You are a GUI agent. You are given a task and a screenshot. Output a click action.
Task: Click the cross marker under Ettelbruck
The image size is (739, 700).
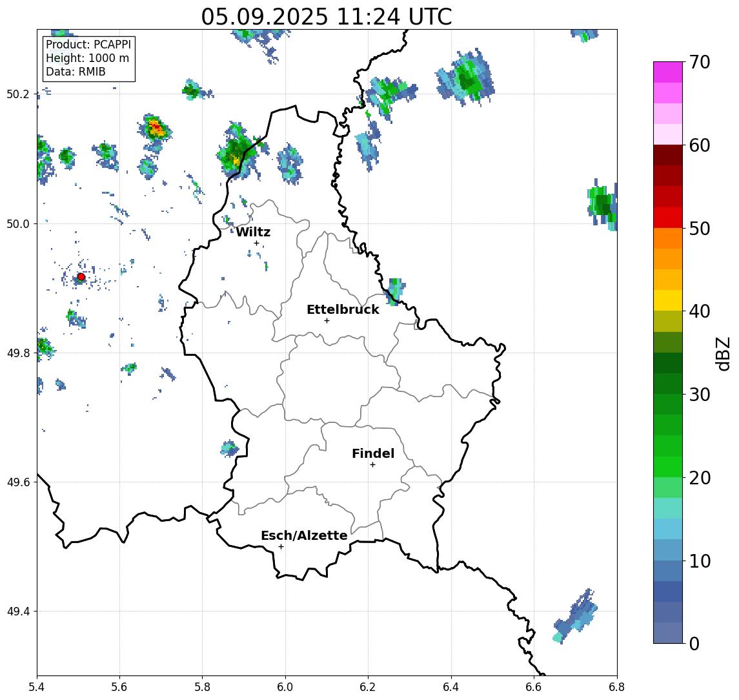[327, 321]
